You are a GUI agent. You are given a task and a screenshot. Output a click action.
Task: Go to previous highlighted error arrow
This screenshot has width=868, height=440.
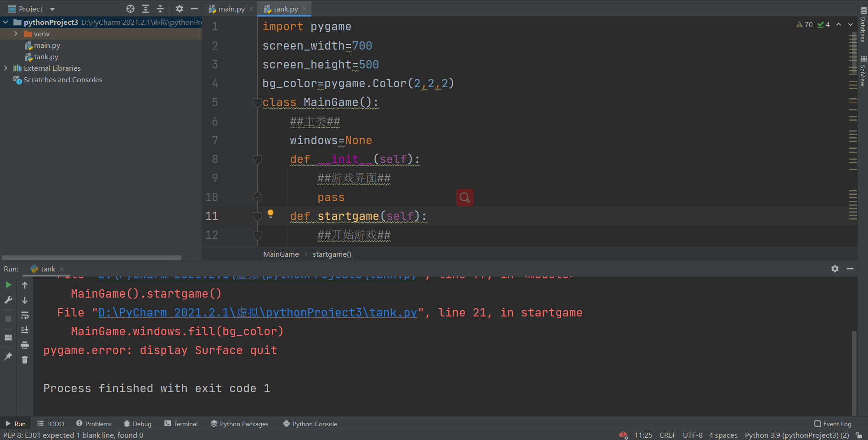tap(839, 24)
